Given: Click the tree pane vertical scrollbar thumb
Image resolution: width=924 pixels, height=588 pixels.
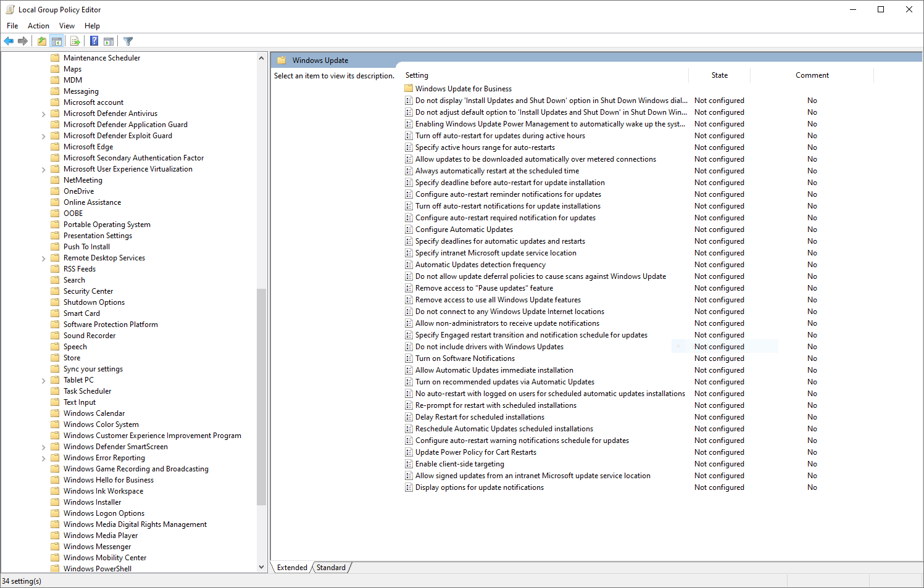Looking at the screenshot, I should 261,397.
